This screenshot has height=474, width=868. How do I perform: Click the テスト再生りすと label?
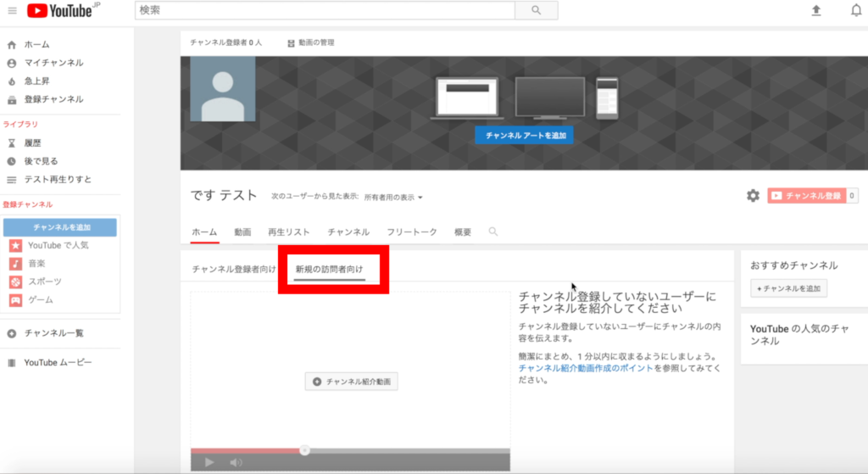click(58, 180)
